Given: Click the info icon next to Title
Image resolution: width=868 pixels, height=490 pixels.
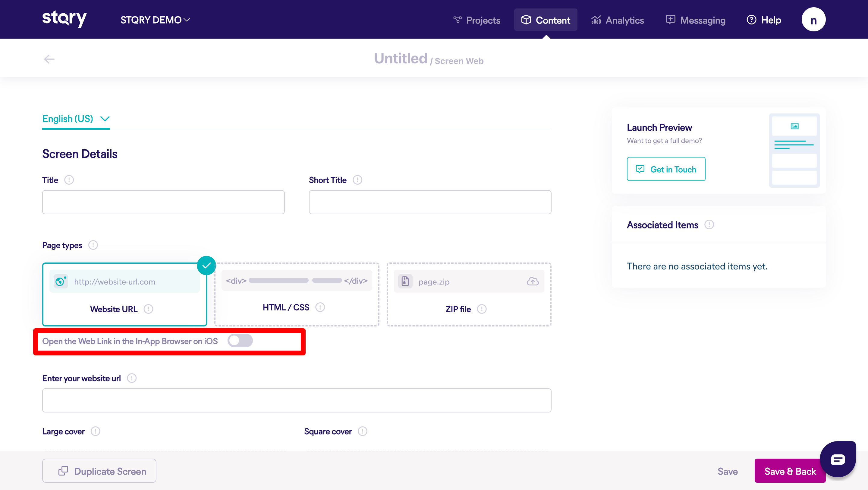Looking at the screenshot, I should (x=69, y=180).
